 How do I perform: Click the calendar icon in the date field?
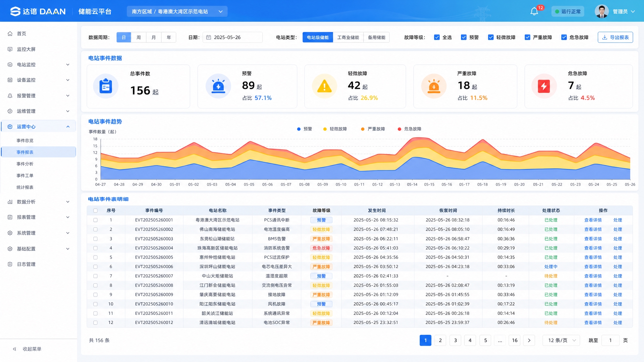pos(208,37)
